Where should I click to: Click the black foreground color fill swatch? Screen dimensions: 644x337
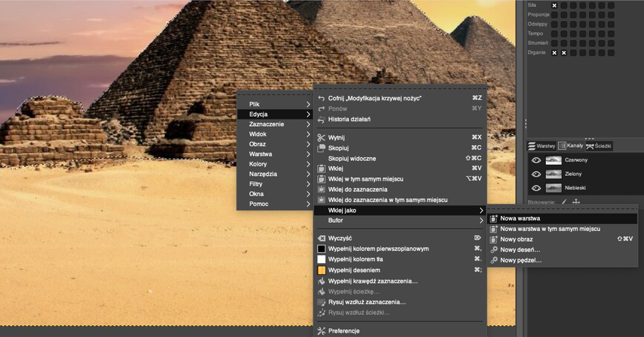tap(321, 249)
